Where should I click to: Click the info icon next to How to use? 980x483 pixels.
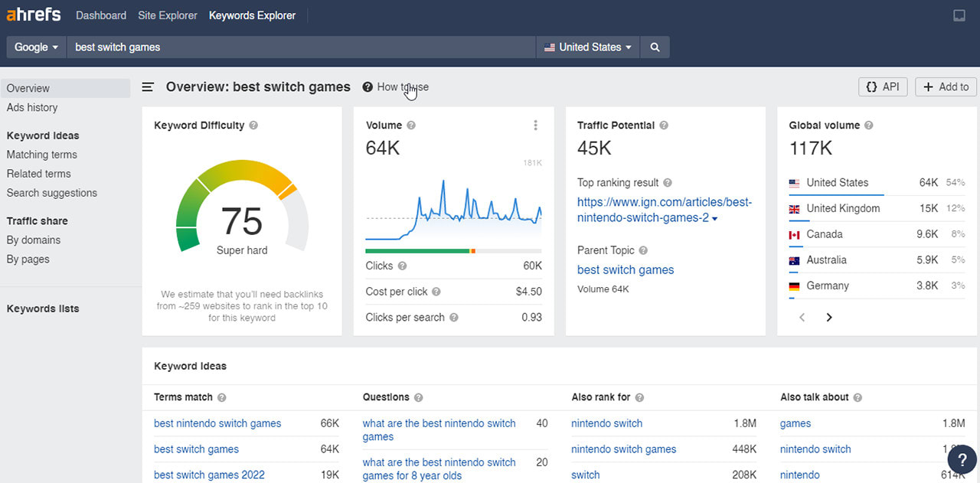click(367, 86)
